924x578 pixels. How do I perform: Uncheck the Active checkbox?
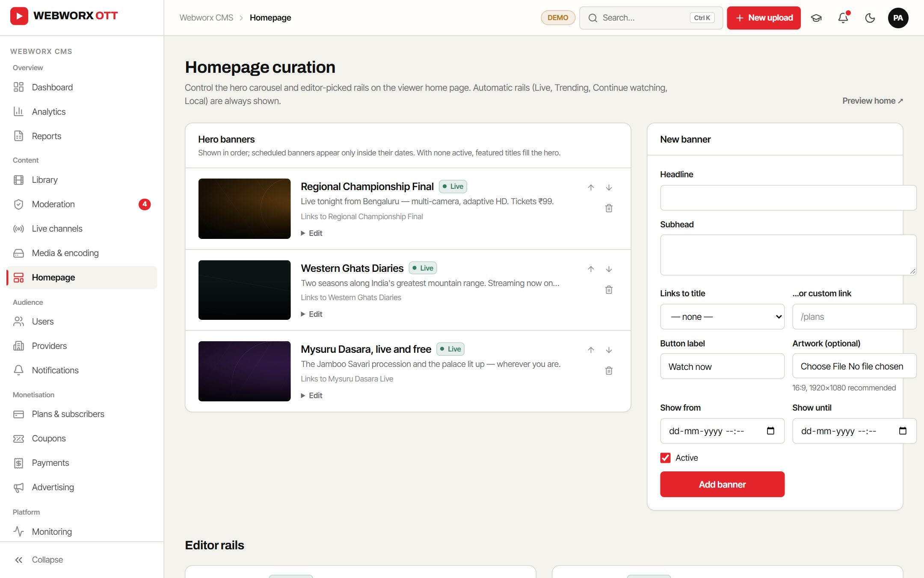pos(665,458)
